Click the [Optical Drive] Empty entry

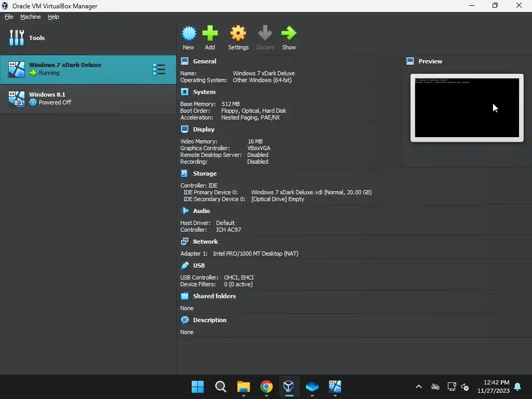click(x=277, y=199)
